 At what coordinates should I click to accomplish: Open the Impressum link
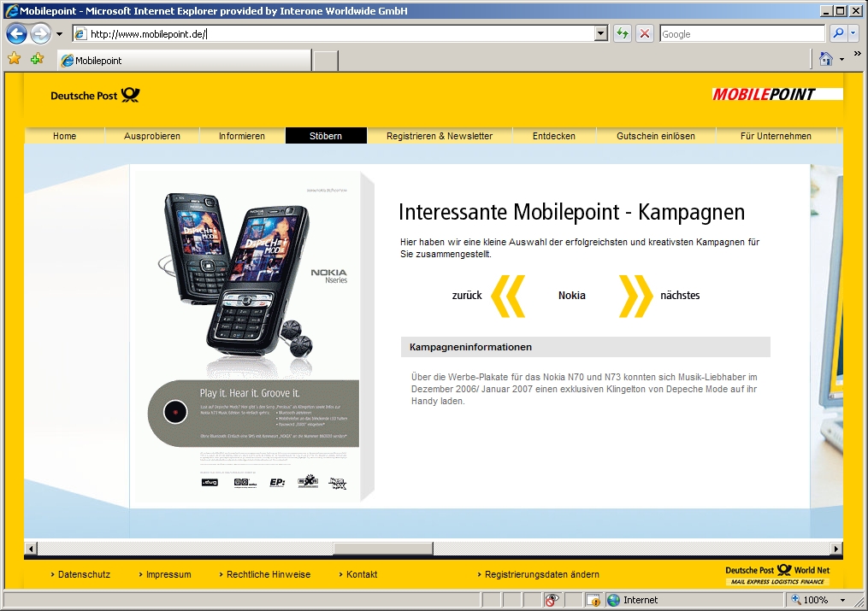166,574
